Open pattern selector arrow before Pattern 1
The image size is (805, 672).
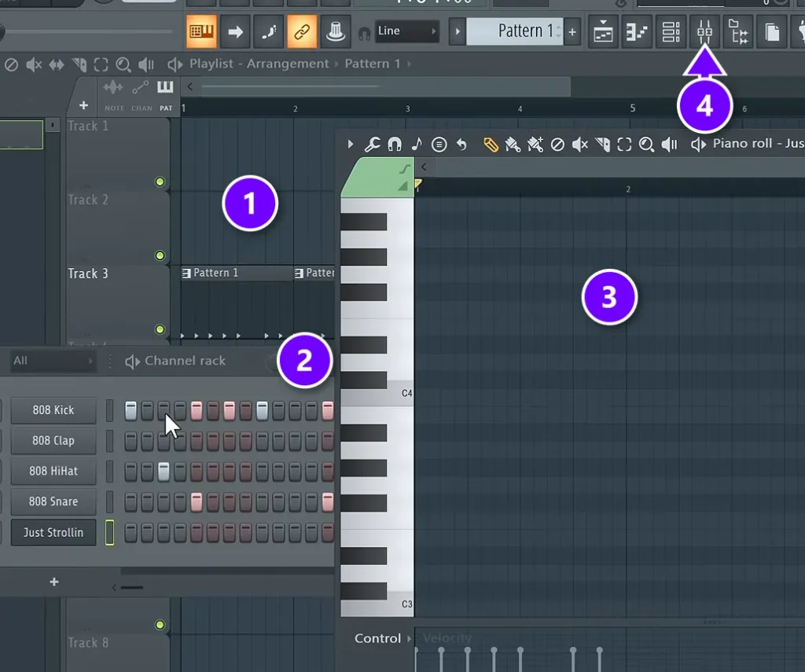tap(457, 31)
